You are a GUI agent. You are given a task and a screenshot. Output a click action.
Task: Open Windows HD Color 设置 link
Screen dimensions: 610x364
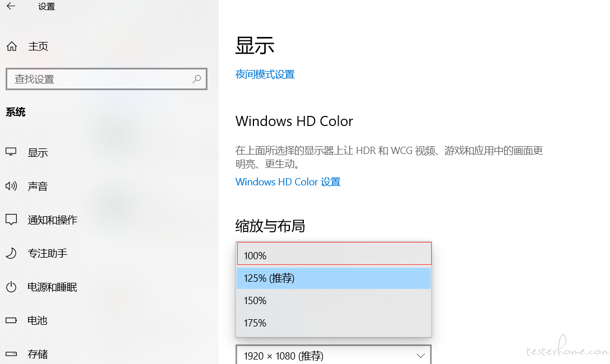tap(288, 182)
